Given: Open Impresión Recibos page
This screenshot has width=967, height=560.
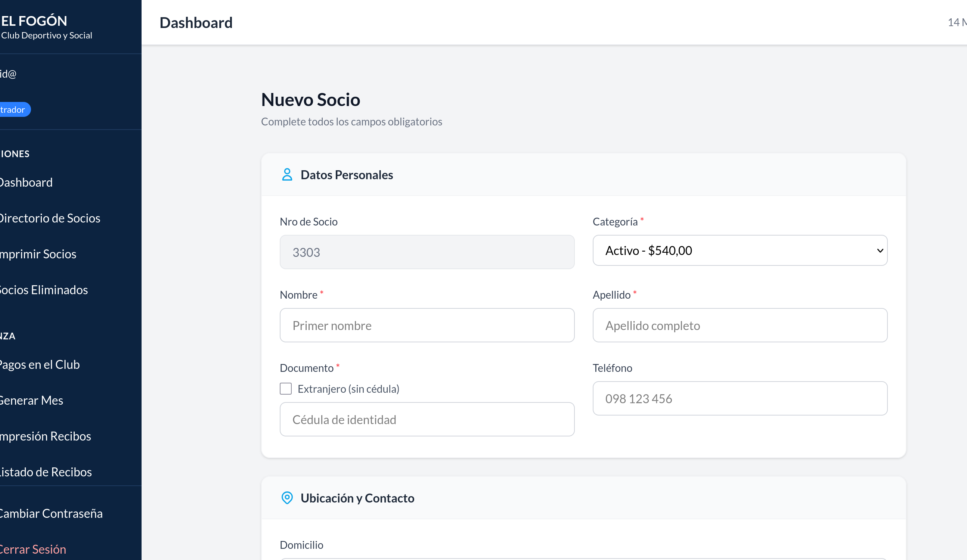Looking at the screenshot, I should pos(45,436).
